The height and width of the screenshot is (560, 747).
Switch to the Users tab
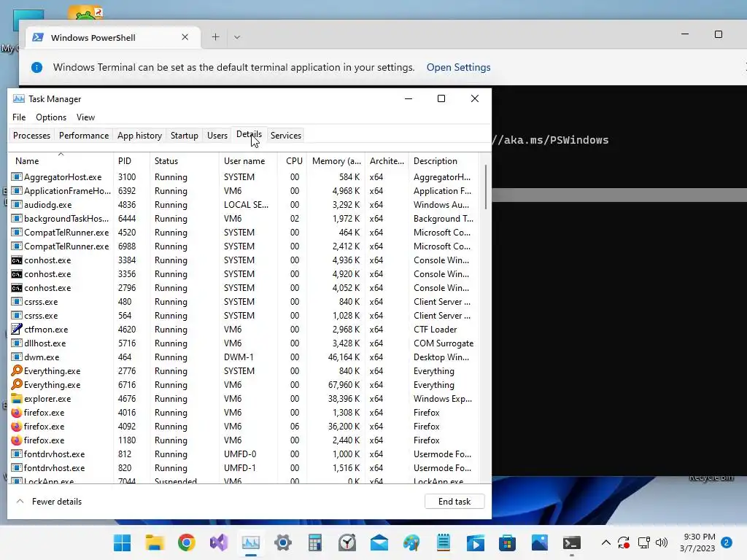point(217,135)
